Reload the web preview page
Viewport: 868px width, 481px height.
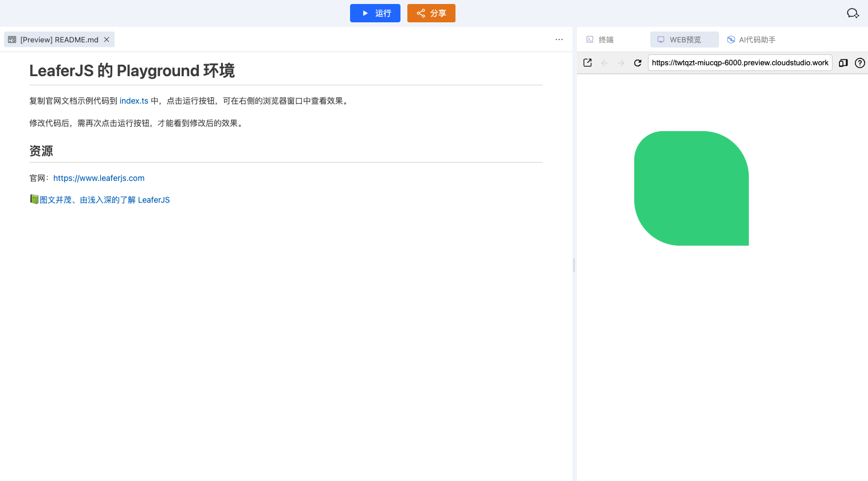(638, 63)
